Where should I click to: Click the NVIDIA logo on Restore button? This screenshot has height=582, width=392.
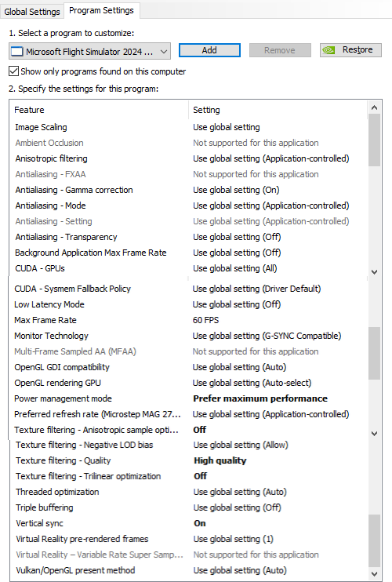coord(328,50)
